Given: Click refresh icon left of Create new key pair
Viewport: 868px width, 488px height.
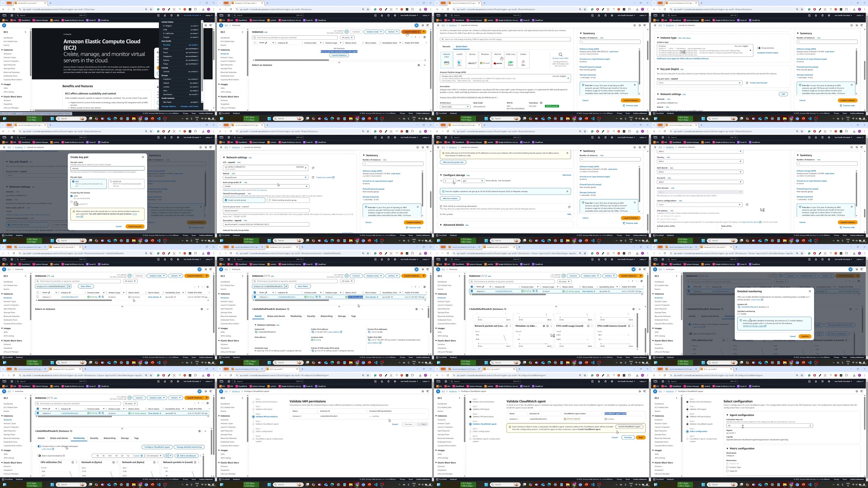Looking at the screenshot, I should click(747, 83).
